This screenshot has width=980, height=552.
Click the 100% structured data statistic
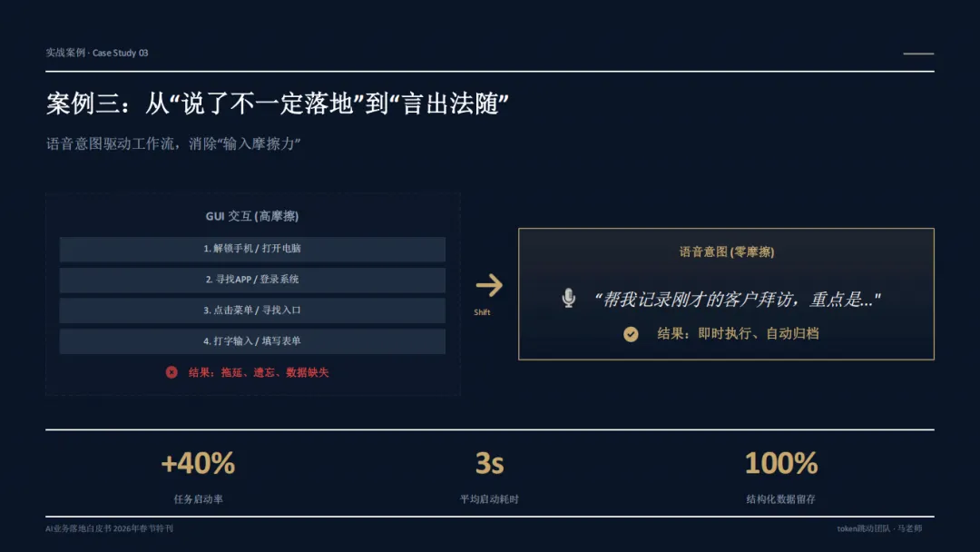(780, 463)
